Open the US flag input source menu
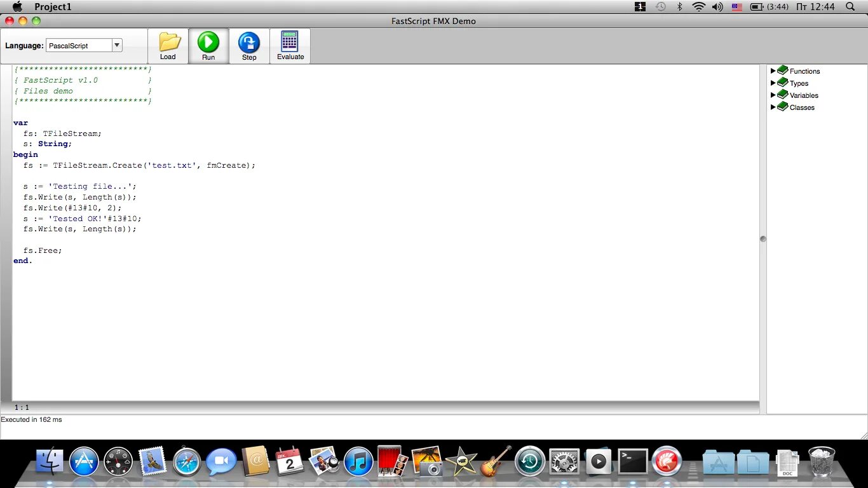 tap(737, 6)
